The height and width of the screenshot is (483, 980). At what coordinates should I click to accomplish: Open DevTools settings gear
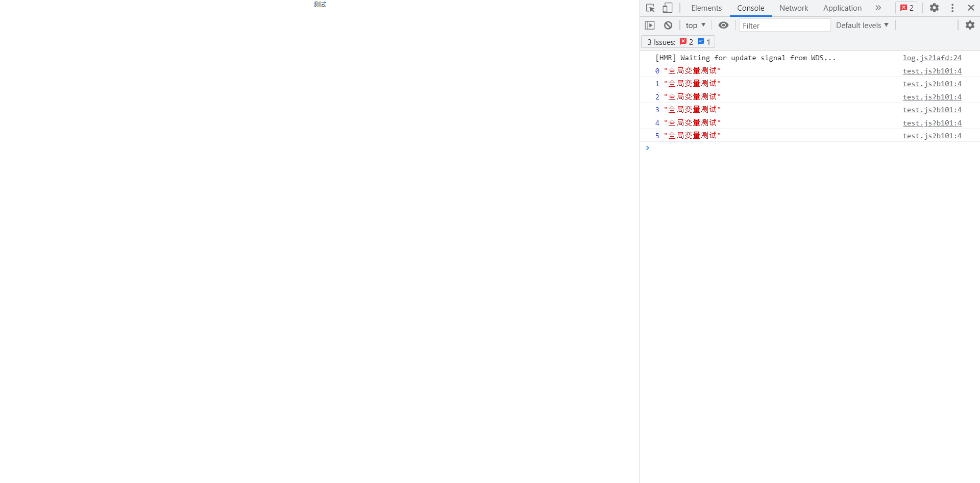pyautogui.click(x=934, y=8)
